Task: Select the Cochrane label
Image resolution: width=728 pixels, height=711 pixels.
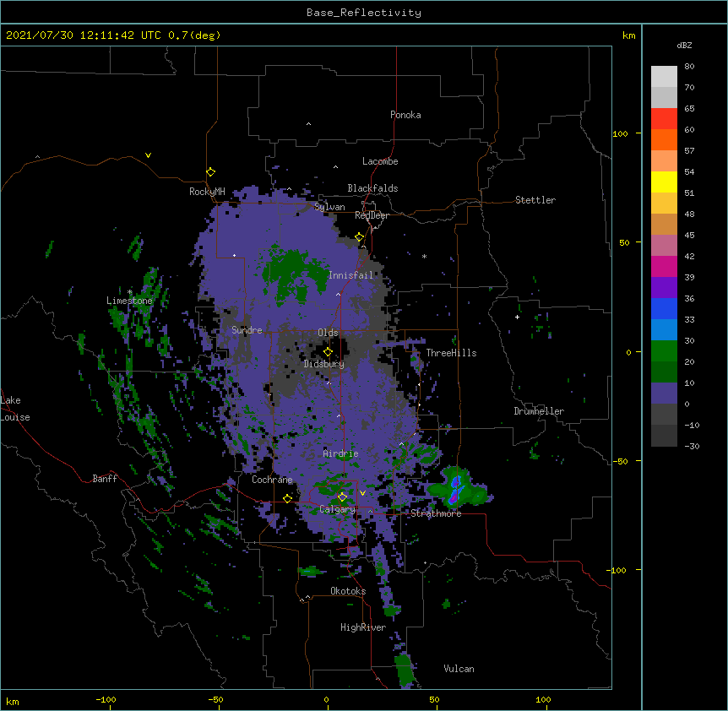Action: pos(273,480)
